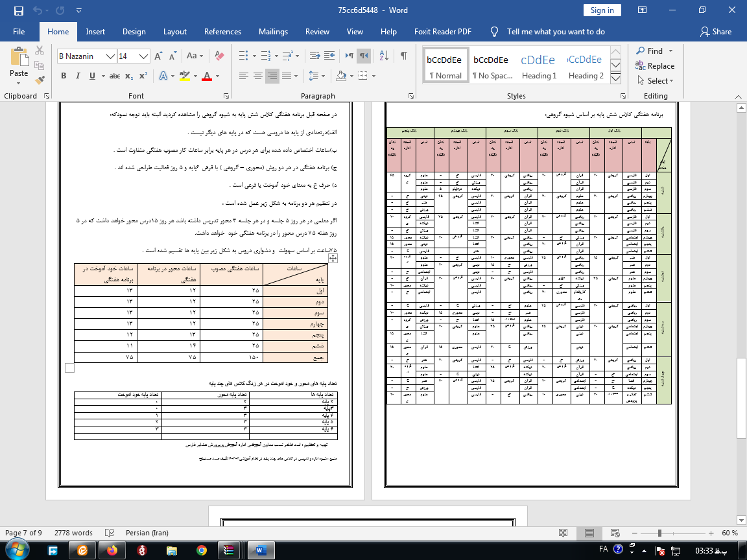Click the Sort A-Z icon
747x560 pixels.
pos(384,56)
